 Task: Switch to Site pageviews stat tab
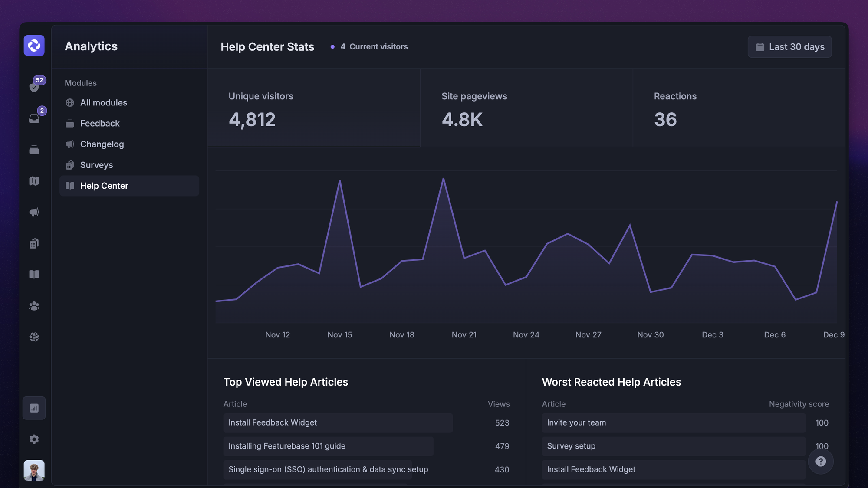tap(526, 108)
